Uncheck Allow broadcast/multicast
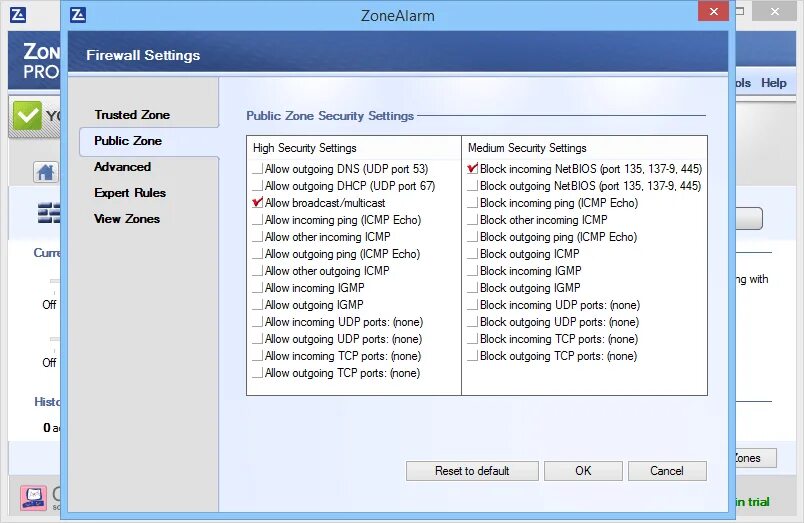The height and width of the screenshot is (523, 804). pos(257,203)
